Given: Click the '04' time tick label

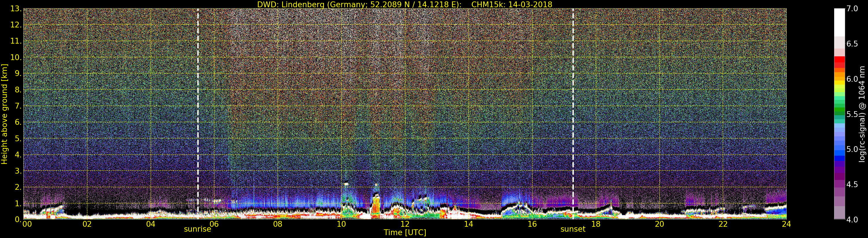Looking at the screenshot, I should pos(151,224).
